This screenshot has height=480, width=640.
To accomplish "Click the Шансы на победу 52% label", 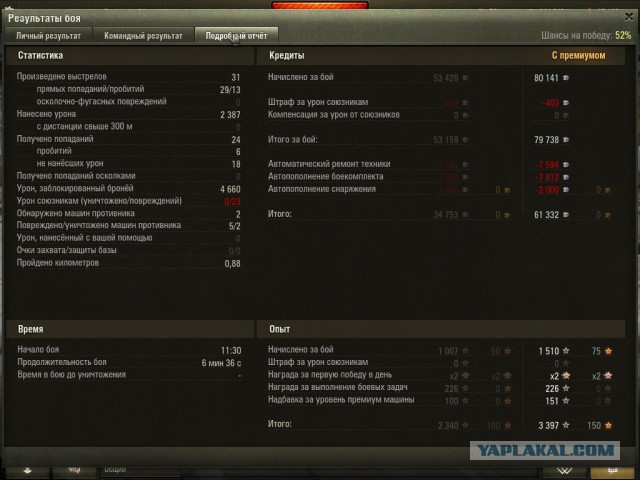I will coord(586,36).
